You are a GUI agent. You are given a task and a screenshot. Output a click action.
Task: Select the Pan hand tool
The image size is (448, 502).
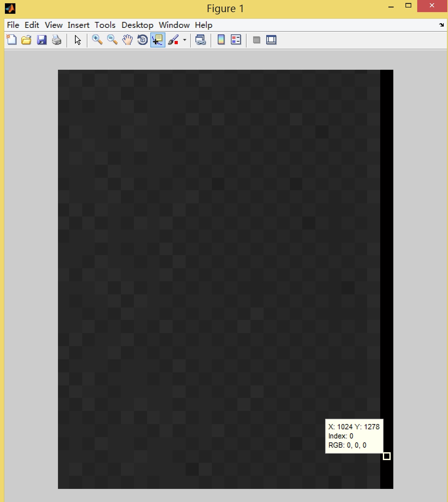pyautogui.click(x=127, y=40)
